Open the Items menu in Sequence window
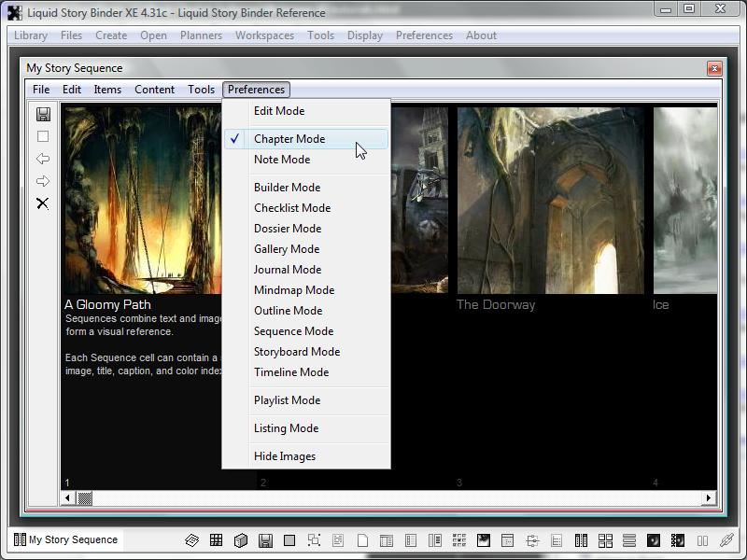Image resolution: width=747 pixels, height=560 pixels. (107, 90)
